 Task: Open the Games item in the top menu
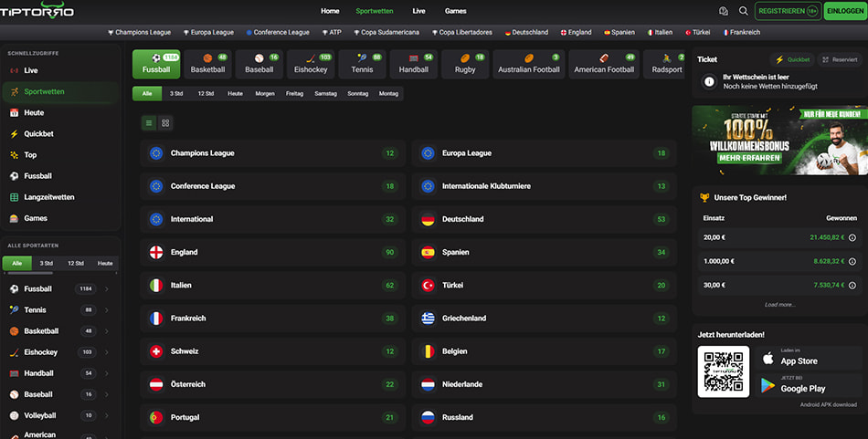pyautogui.click(x=456, y=11)
